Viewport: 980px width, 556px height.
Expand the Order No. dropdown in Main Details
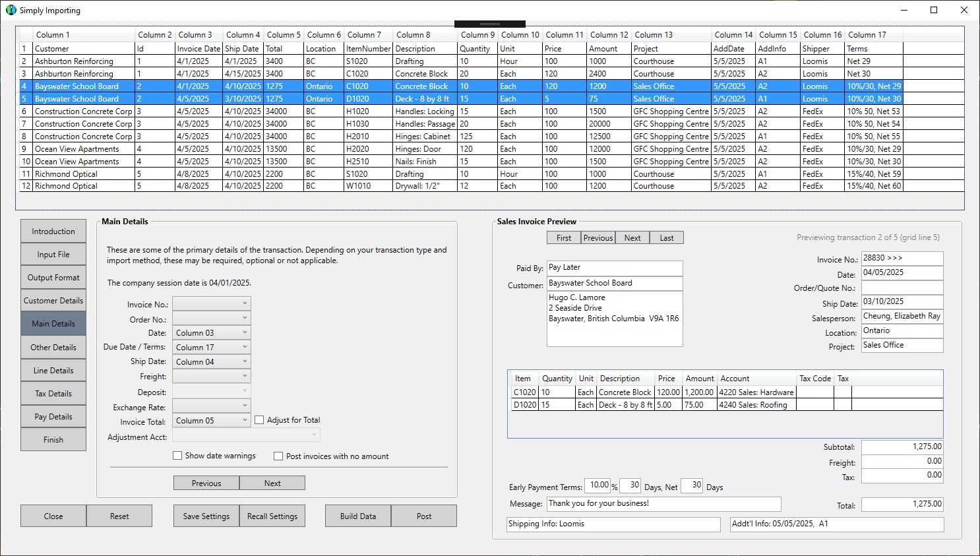(212, 319)
